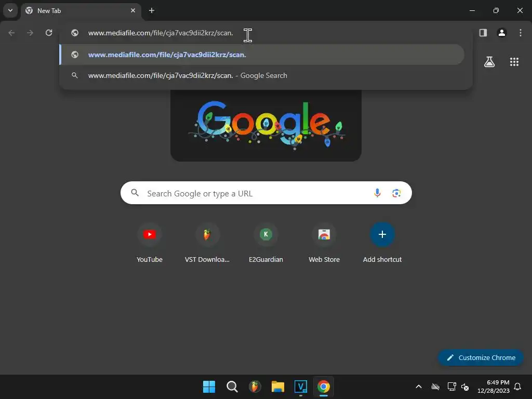Open the Chrome profile menu

pyautogui.click(x=502, y=33)
